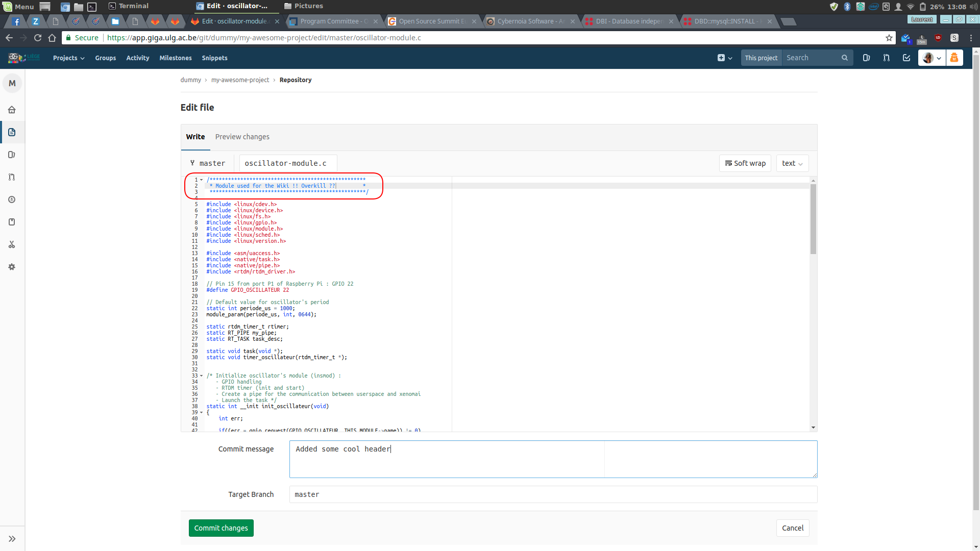This screenshot has width=980, height=551.
Task: Click the Bluetooth tray icon
Action: pos(847,7)
